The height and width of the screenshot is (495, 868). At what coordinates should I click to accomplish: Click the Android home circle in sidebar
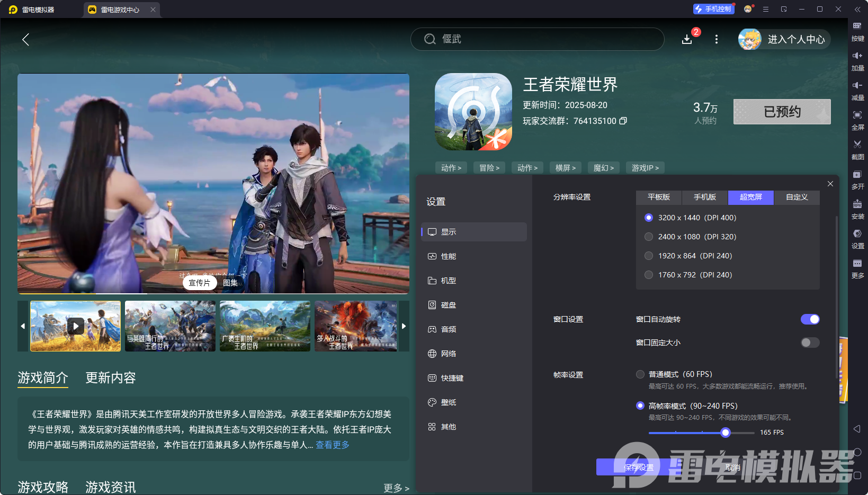(x=857, y=452)
